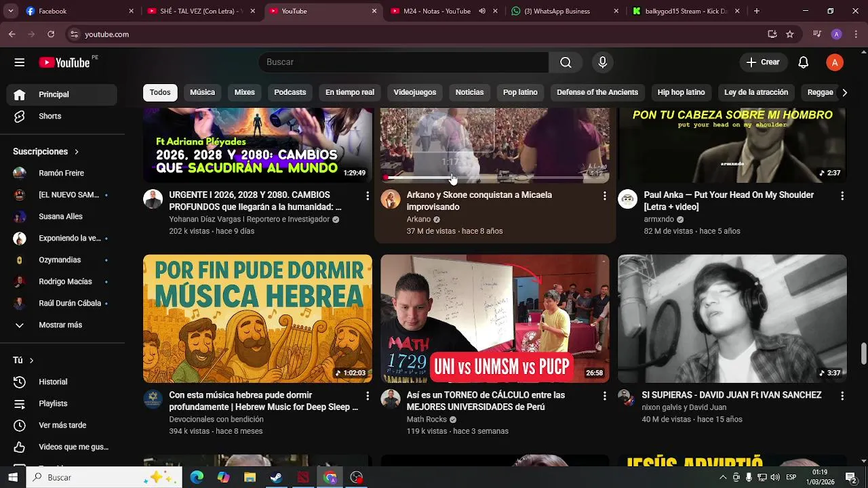Viewport: 868px width, 488px height.
Task: Start voice search with microphone icon
Action: [602, 62]
